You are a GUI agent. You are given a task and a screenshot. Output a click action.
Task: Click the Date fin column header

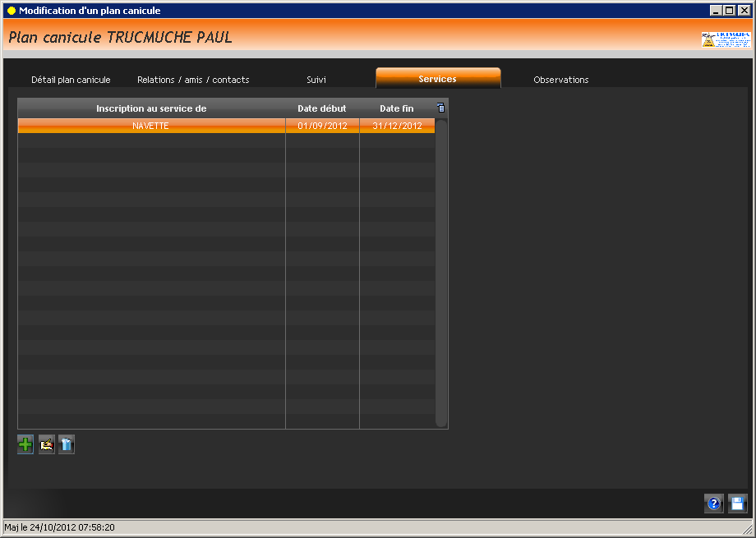coord(397,108)
